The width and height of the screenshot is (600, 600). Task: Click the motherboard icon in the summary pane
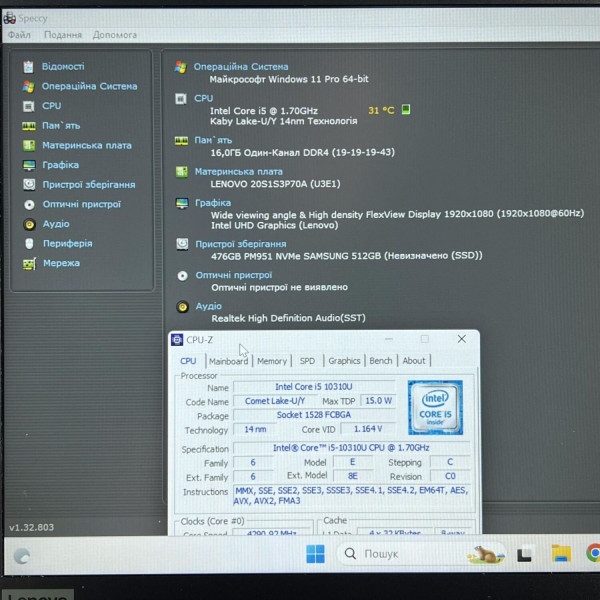[x=181, y=172]
